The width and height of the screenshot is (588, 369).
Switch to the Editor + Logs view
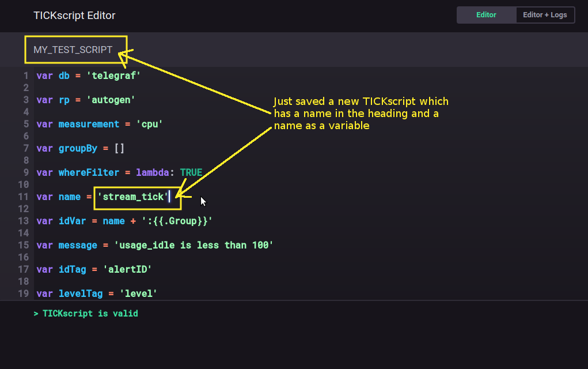pyautogui.click(x=545, y=15)
